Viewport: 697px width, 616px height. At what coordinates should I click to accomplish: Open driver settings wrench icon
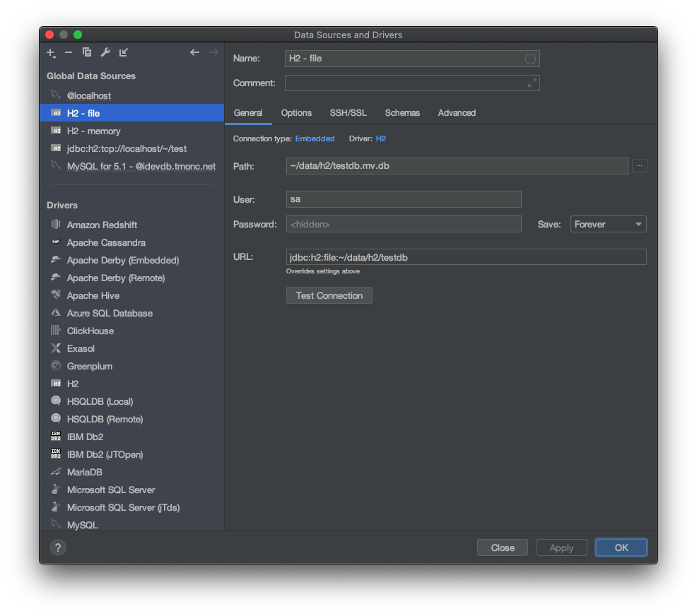[x=105, y=52]
